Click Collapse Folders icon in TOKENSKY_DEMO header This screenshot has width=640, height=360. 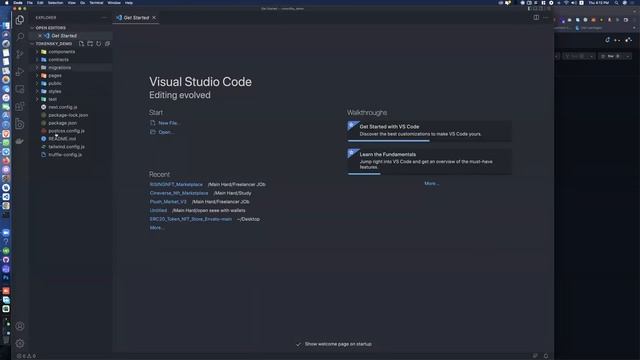point(107,44)
